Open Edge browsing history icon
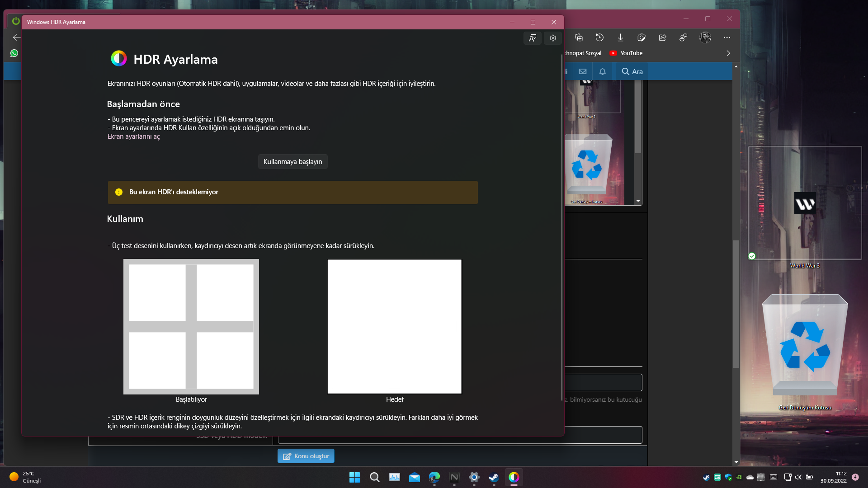The width and height of the screenshot is (868, 488). [599, 38]
